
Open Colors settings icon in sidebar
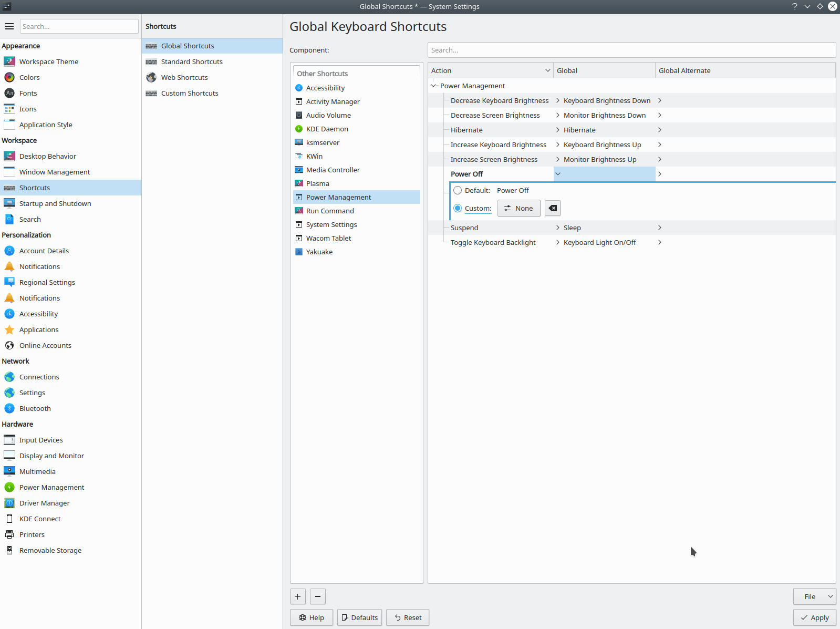pyautogui.click(x=9, y=77)
